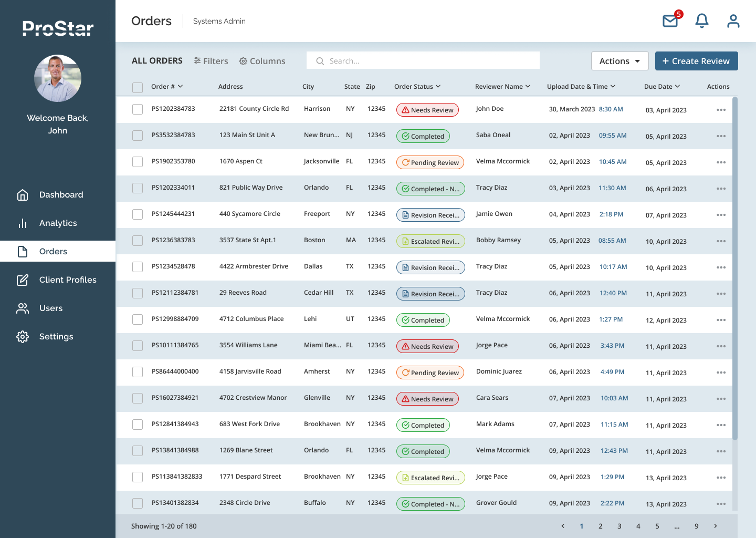Viewport: 756px width, 538px height.
Task: Open Filters for all orders
Action: click(x=211, y=61)
